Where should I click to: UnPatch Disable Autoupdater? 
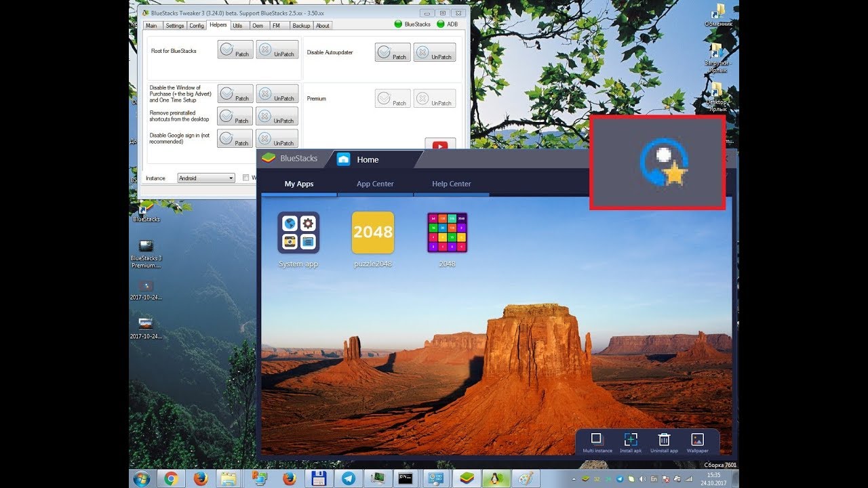click(x=435, y=52)
